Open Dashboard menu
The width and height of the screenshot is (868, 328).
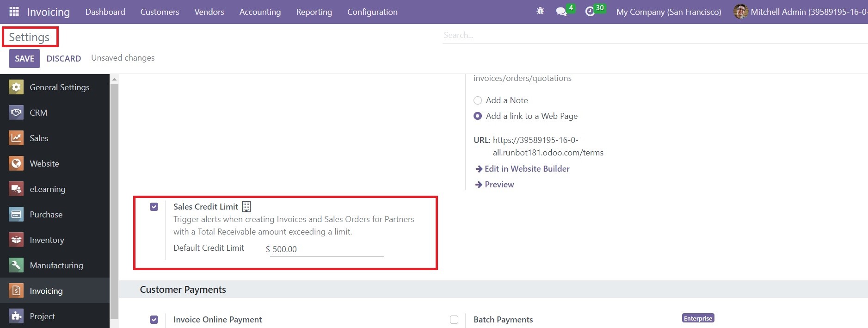(x=105, y=12)
